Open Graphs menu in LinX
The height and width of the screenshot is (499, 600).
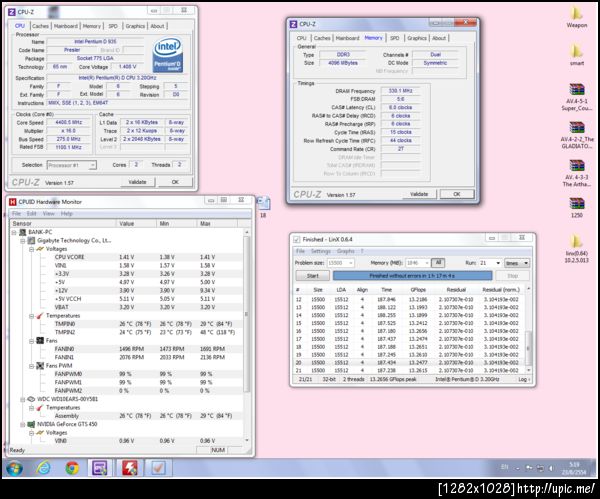click(x=346, y=251)
